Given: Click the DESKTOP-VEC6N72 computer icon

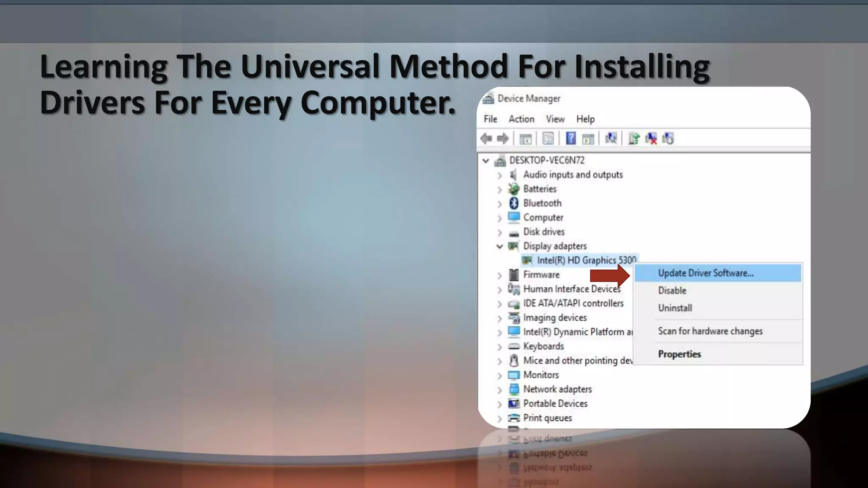Looking at the screenshot, I should pos(500,161).
